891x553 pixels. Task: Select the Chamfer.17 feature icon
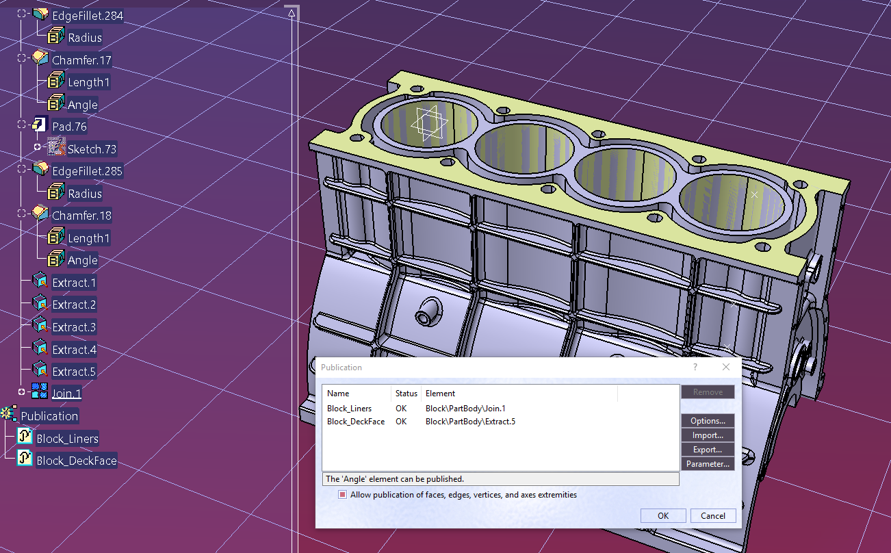click(x=40, y=59)
